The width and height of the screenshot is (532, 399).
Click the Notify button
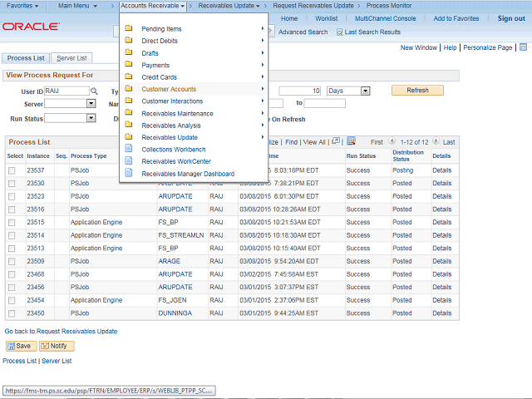coord(57,346)
